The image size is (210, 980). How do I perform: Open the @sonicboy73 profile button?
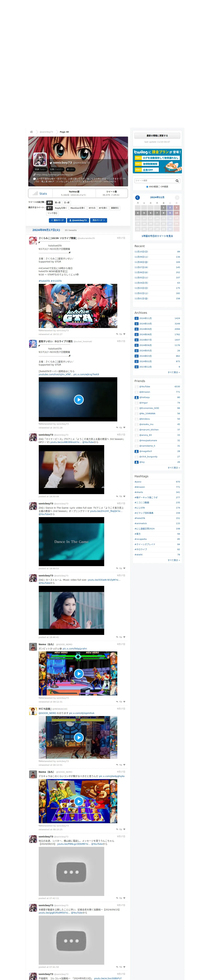click(78, 220)
